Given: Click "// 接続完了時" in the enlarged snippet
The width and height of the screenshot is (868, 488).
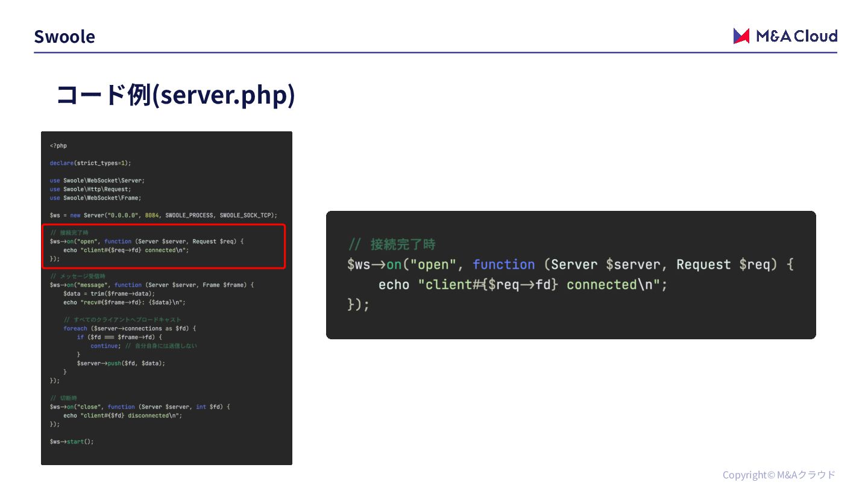Looking at the screenshot, I should (x=392, y=245).
